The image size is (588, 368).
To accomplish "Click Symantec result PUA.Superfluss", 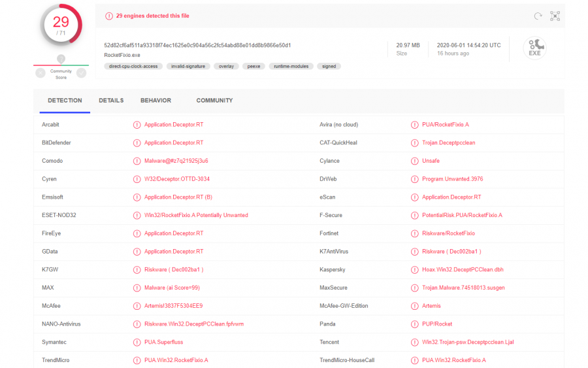I will click(163, 342).
